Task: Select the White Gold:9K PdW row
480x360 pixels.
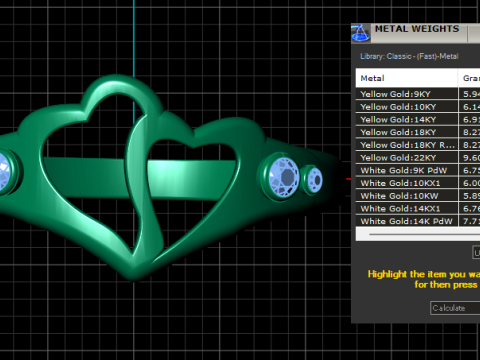Action: [x=418, y=170]
